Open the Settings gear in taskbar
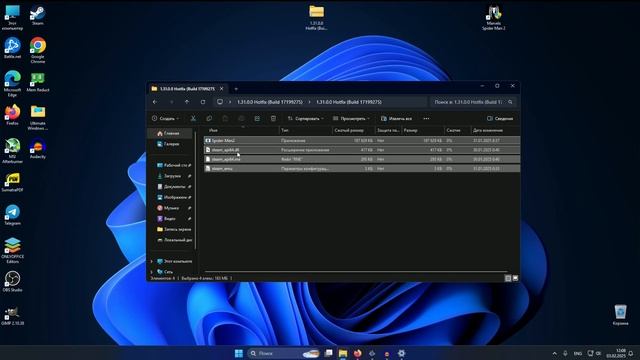 pos(402,353)
